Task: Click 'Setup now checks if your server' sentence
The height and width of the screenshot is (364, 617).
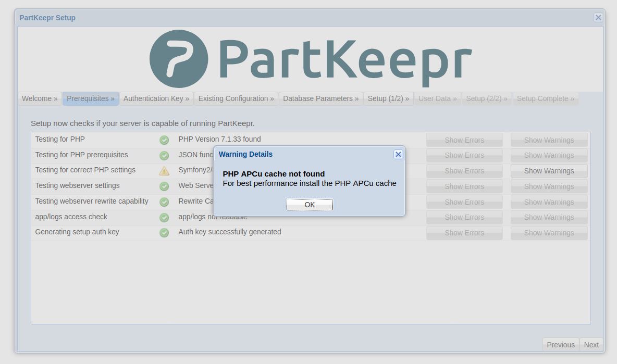Action: click(x=143, y=123)
